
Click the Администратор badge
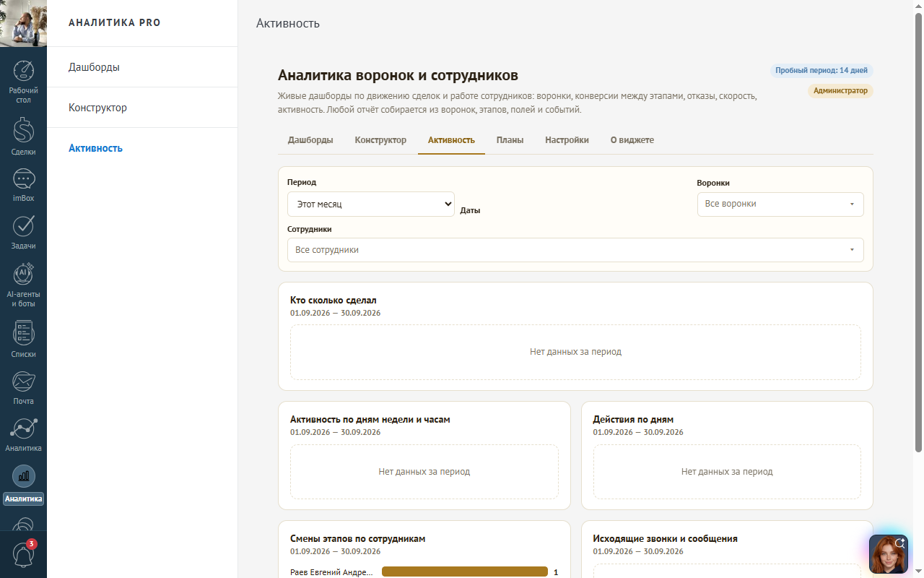[840, 91]
